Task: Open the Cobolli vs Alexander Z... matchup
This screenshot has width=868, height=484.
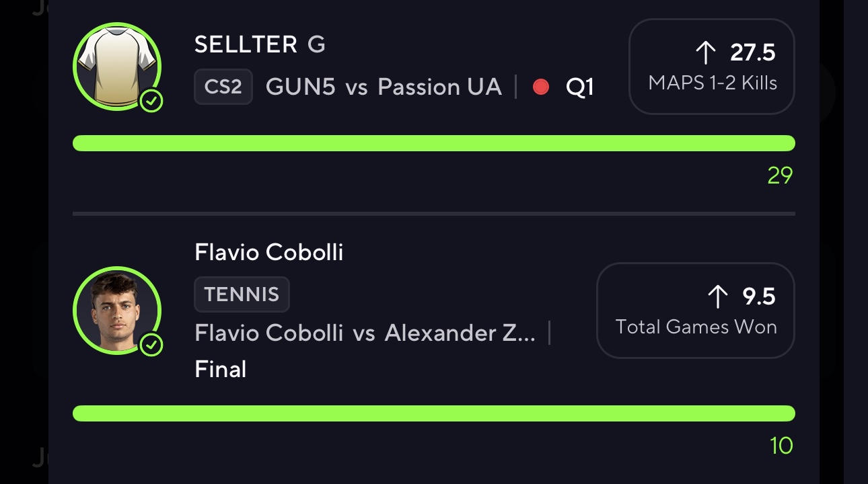Action: pos(365,333)
